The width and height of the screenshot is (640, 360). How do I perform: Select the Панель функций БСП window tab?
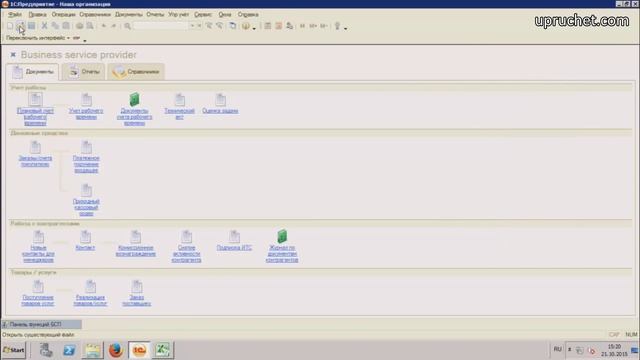(x=41, y=324)
